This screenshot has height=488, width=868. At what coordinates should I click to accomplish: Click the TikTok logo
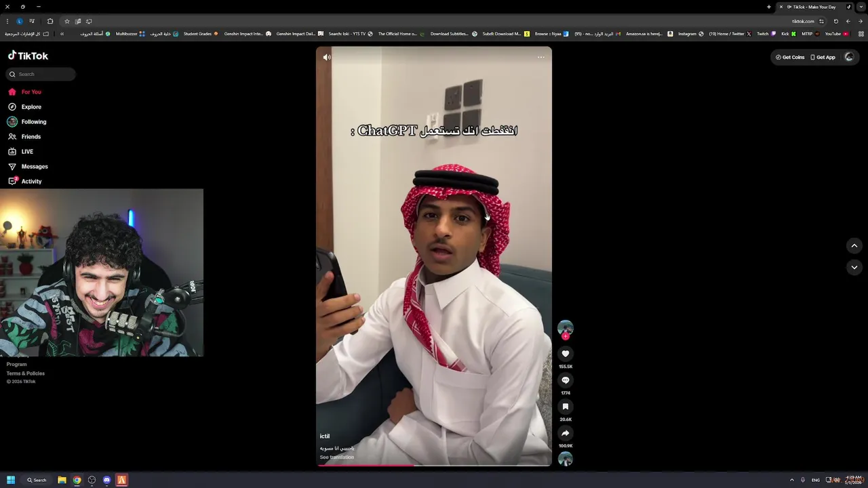point(28,56)
